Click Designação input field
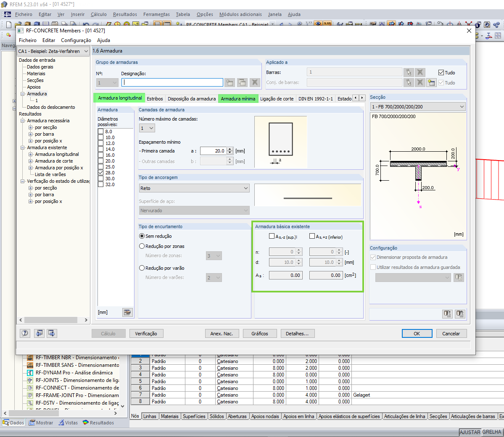 tap(172, 83)
